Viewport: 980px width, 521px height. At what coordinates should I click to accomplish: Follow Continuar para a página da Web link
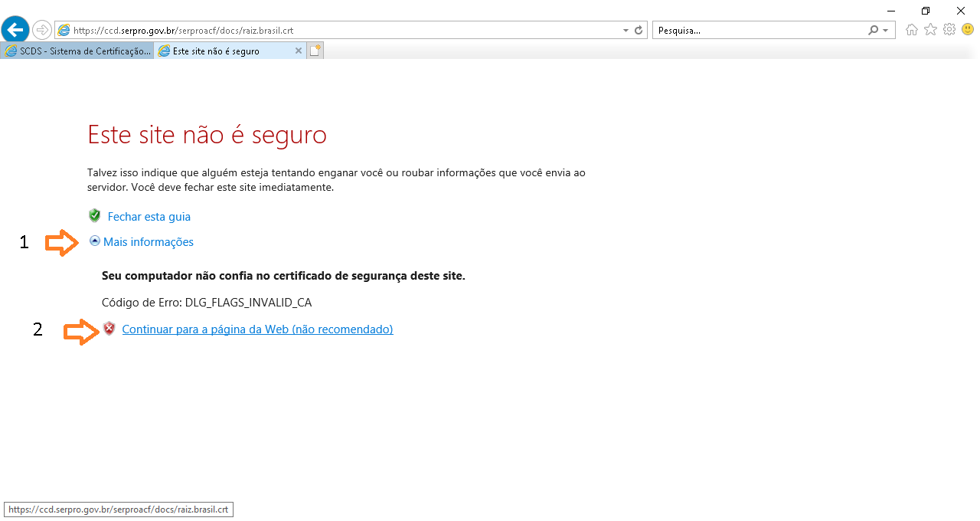(x=257, y=329)
